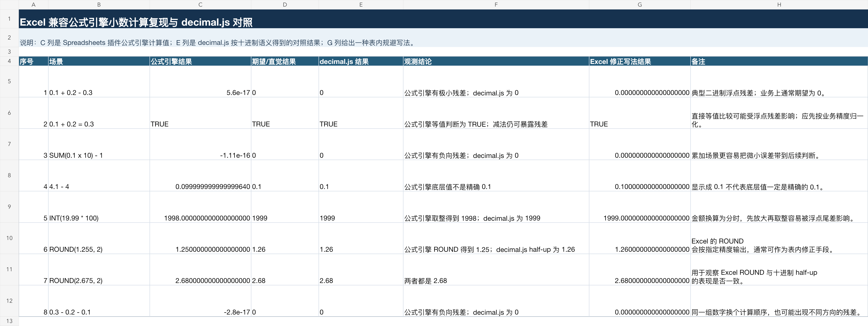Select the cell 1998.000000000000000000
Viewport: 868px width, 326px height.
(x=200, y=207)
